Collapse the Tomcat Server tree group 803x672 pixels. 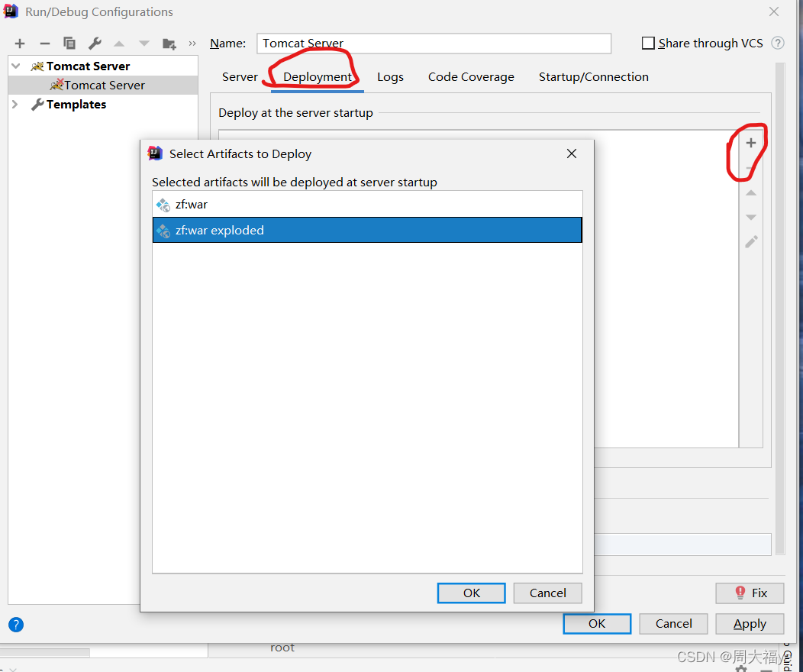(x=16, y=66)
